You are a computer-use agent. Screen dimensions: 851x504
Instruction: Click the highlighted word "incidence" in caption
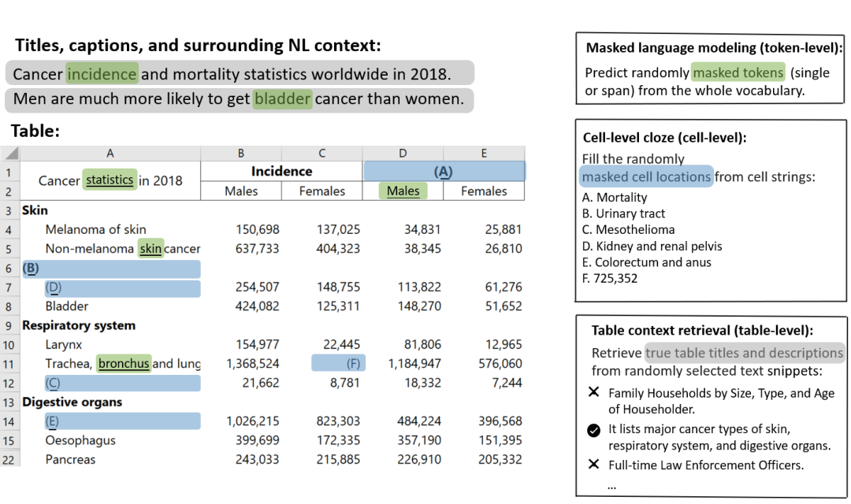tap(102, 74)
